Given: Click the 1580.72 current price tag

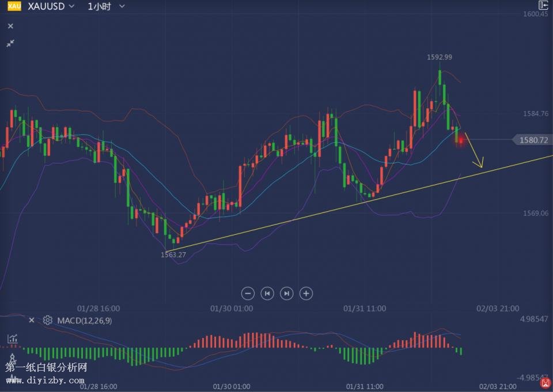Looking at the screenshot, I should point(533,140).
